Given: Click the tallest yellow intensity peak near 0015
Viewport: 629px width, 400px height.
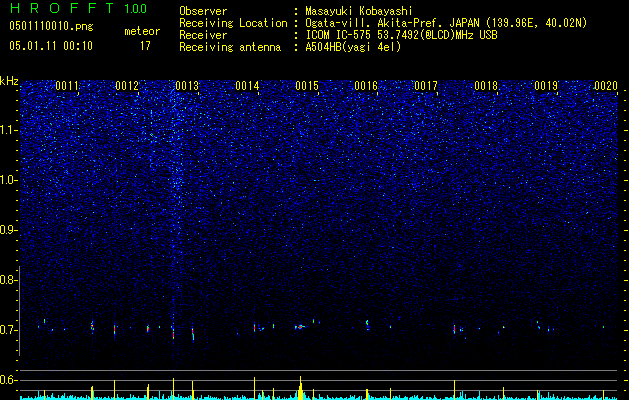Looking at the screenshot, I should click(300, 388).
